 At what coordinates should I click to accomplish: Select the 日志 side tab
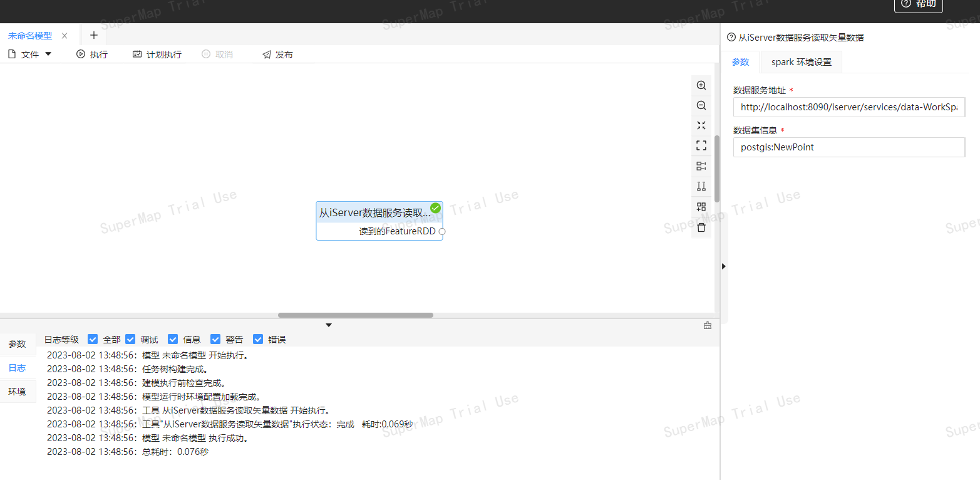[18, 368]
